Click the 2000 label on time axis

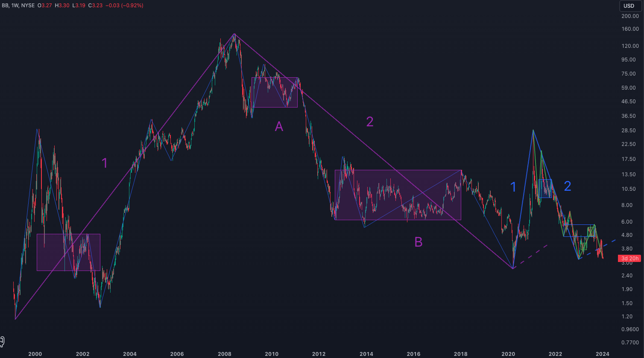[x=35, y=354]
